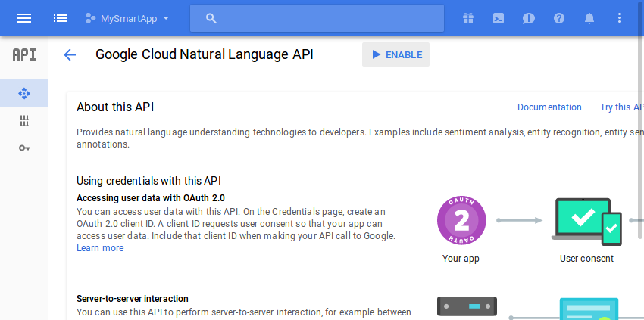Screen dimensions: 644x320
Task: Focus the top search bar
Action: 317,18
